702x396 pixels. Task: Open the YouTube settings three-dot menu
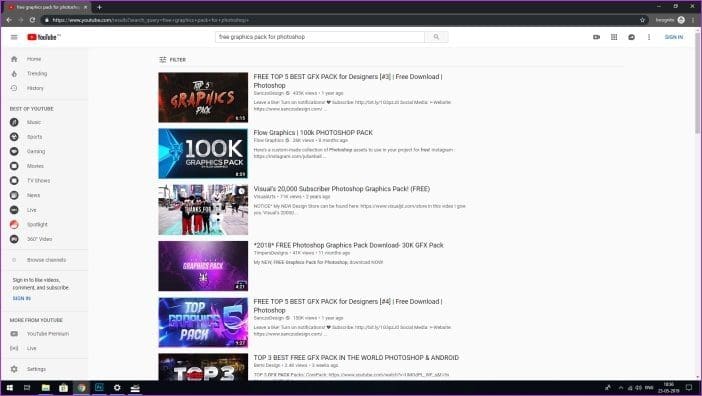pos(649,37)
